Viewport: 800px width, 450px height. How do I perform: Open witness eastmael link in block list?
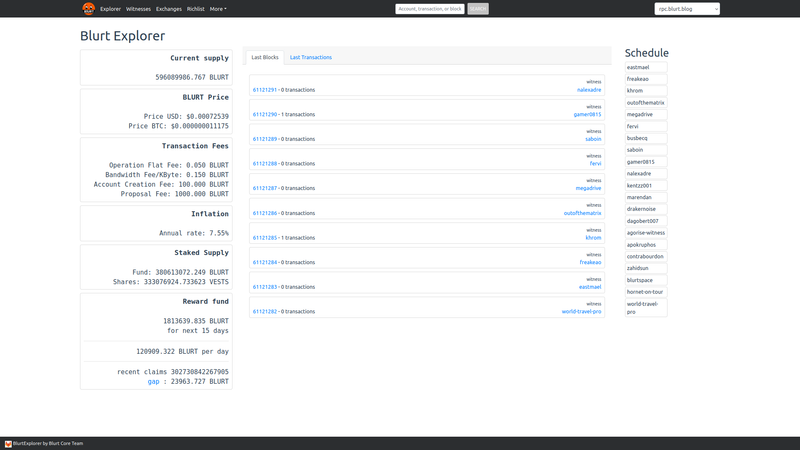[590, 287]
